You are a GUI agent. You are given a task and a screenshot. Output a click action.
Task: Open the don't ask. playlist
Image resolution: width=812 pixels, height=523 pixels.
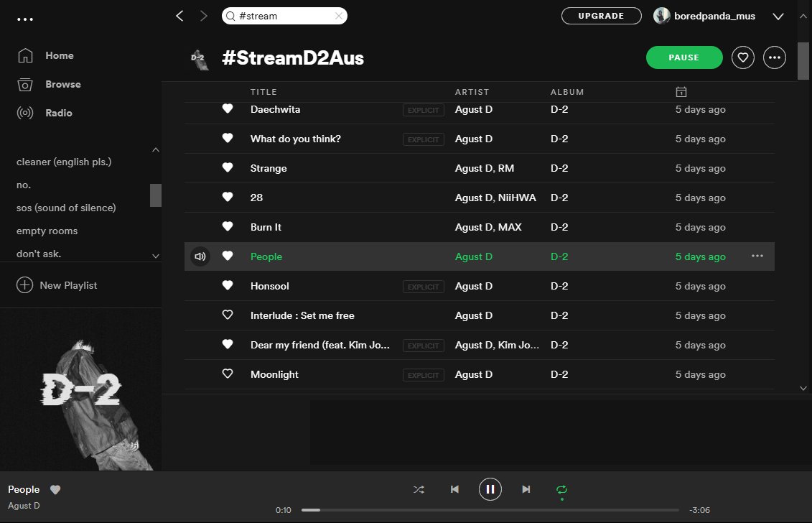coord(38,254)
